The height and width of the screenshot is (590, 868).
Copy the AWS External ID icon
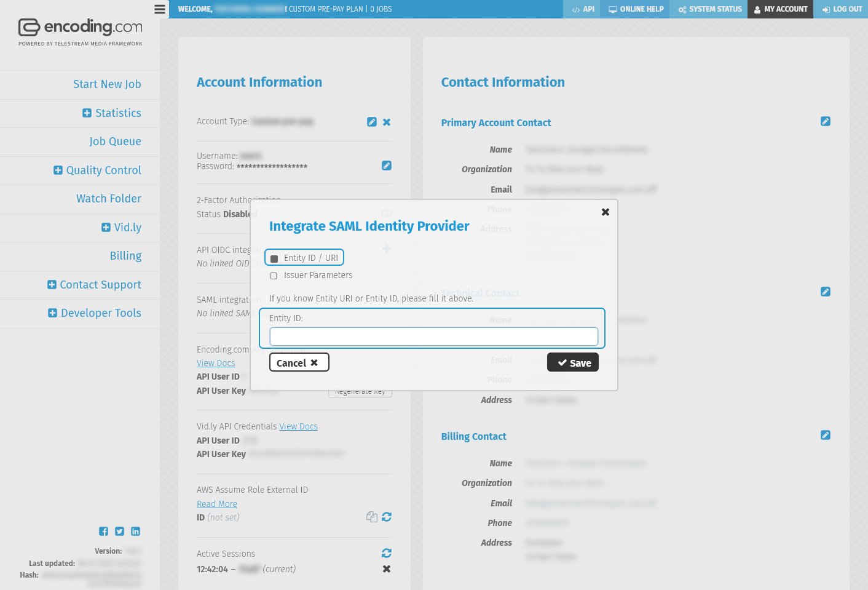372,517
